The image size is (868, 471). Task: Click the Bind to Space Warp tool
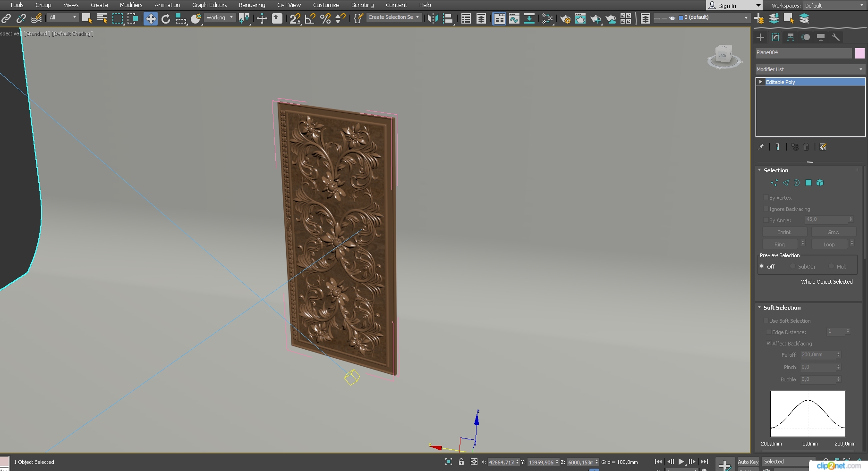tap(36, 18)
